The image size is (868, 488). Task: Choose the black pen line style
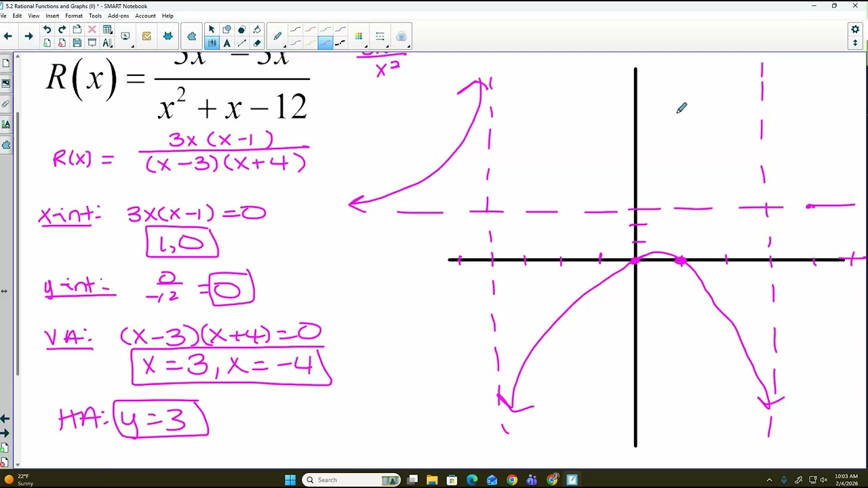(295, 30)
